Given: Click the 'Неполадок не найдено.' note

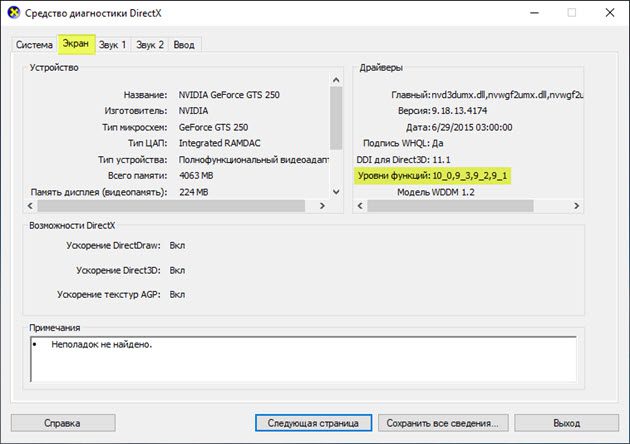Looking at the screenshot, I should 102,344.
